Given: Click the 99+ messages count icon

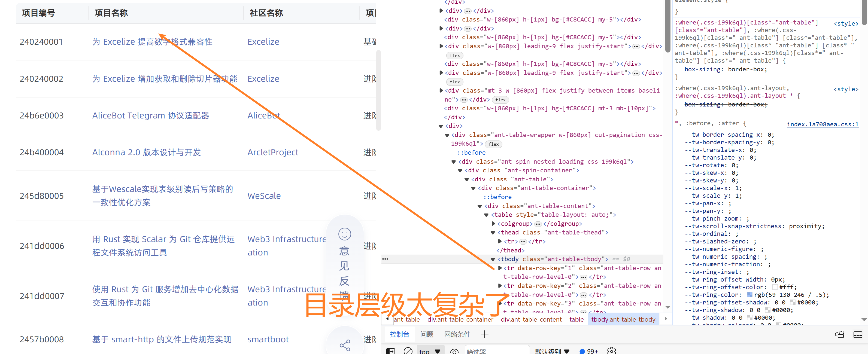Looking at the screenshot, I should click(x=588, y=351).
